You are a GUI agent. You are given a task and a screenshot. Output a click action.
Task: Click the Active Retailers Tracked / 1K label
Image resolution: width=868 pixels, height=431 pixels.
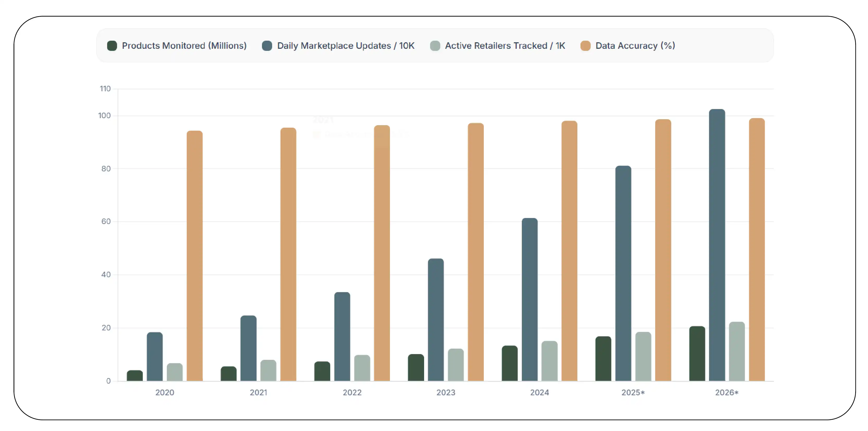(505, 46)
